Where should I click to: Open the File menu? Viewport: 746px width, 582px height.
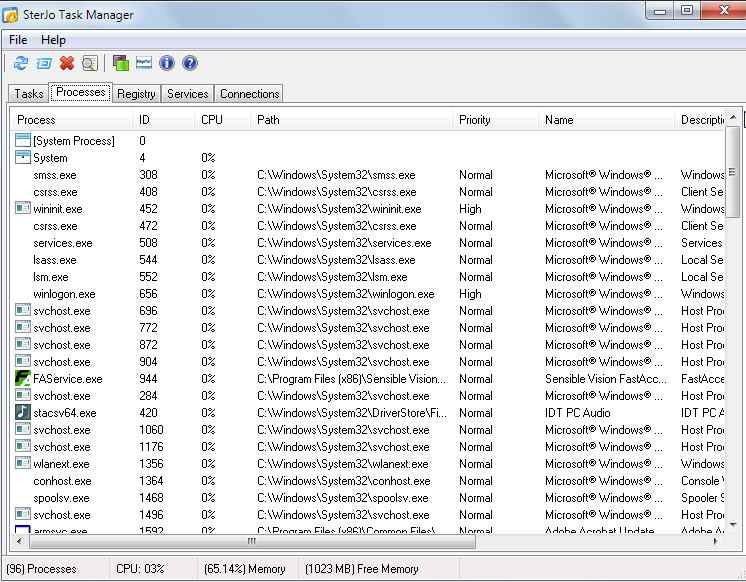(18, 40)
